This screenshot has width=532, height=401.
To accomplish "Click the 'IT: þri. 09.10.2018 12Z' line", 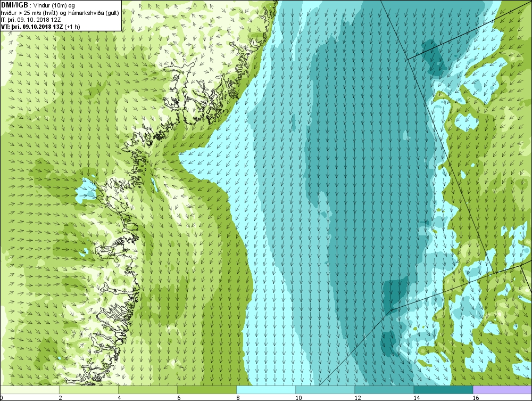I will click(x=31, y=20).
